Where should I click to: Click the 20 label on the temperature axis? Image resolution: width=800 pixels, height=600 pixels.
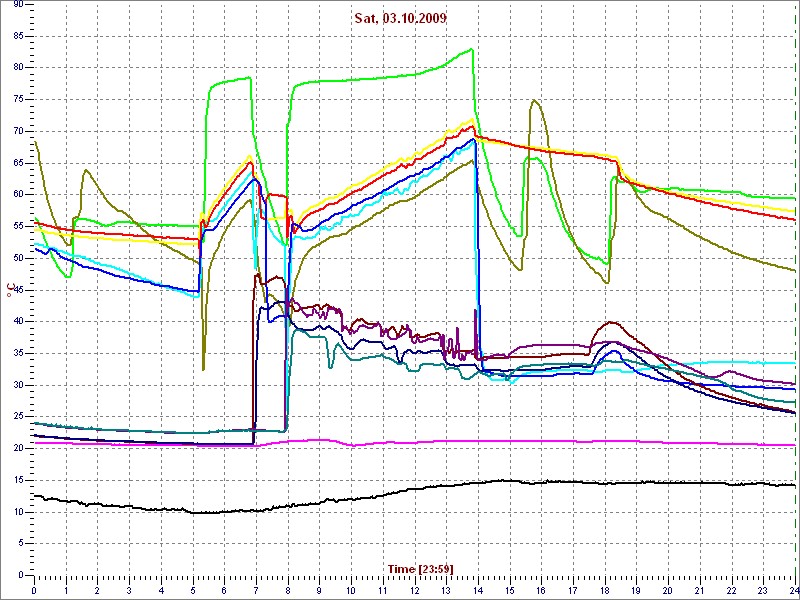click(18, 448)
